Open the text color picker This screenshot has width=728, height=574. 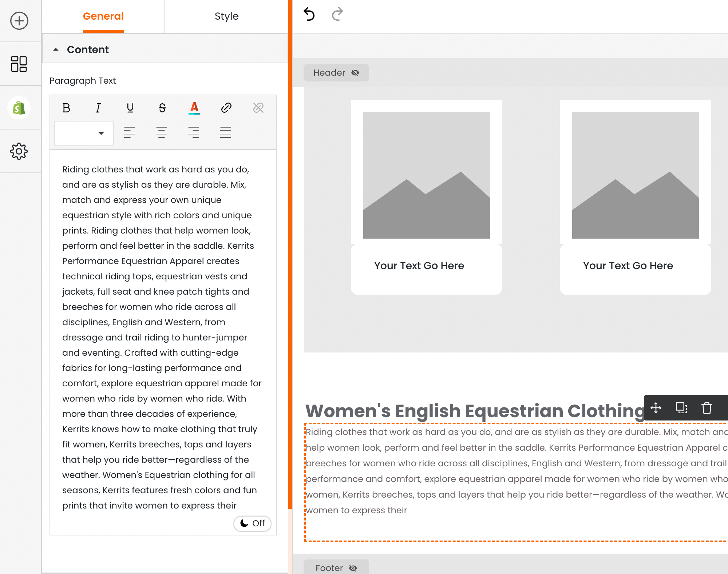pyautogui.click(x=194, y=108)
